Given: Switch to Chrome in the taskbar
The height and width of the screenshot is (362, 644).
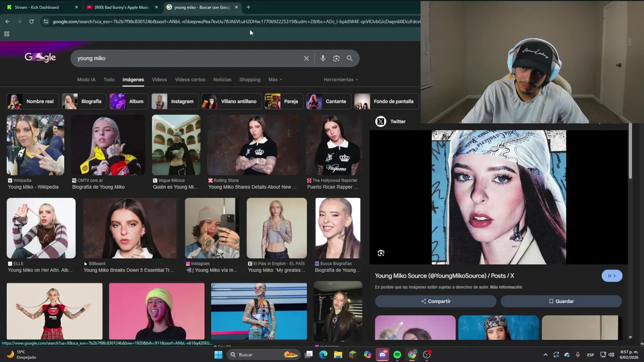Looking at the screenshot, I should pyautogui.click(x=412, y=354).
